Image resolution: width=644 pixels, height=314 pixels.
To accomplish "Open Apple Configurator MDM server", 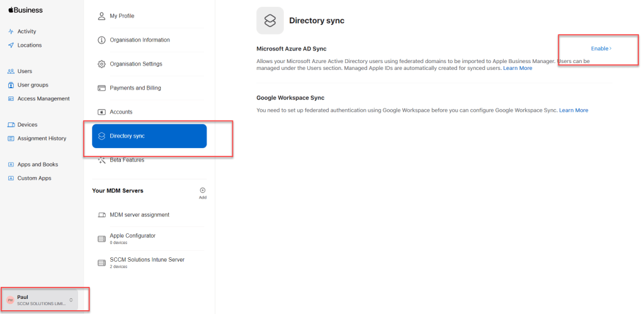I will (132, 236).
